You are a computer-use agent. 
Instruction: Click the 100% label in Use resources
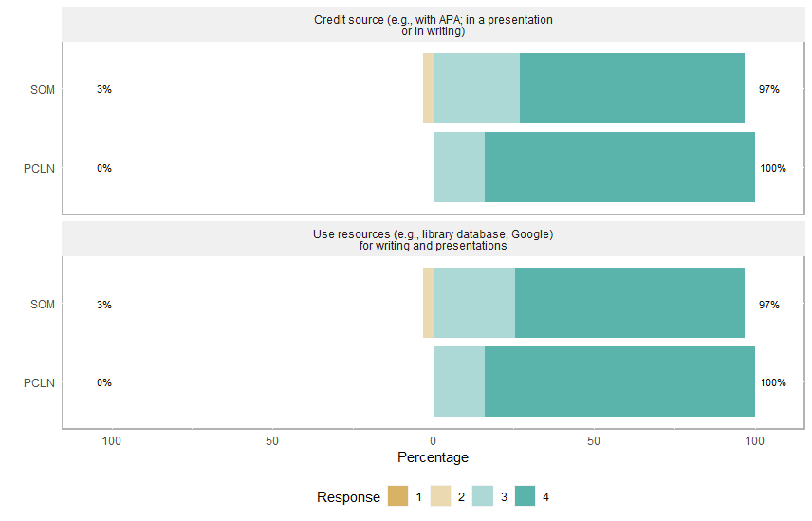pyautogui.click(x=772, y=383)
